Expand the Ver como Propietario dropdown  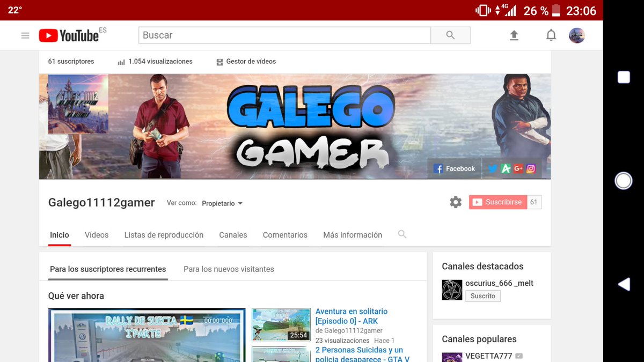point(222,203)
